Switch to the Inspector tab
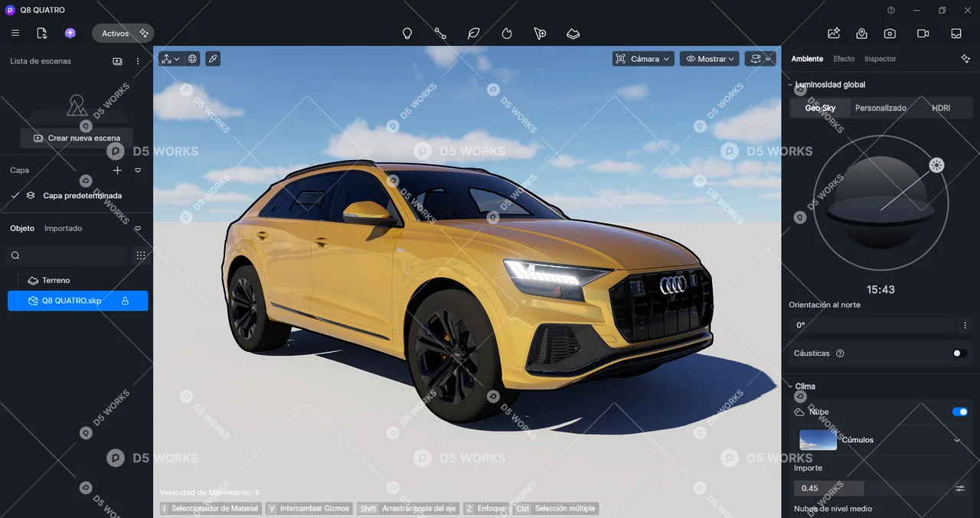 [x=880, y=59]
